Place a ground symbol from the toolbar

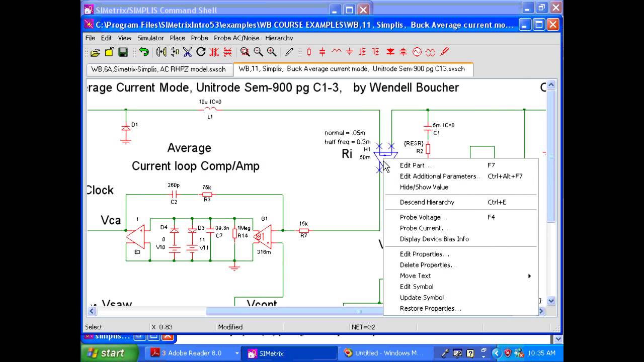pos(349,52)
